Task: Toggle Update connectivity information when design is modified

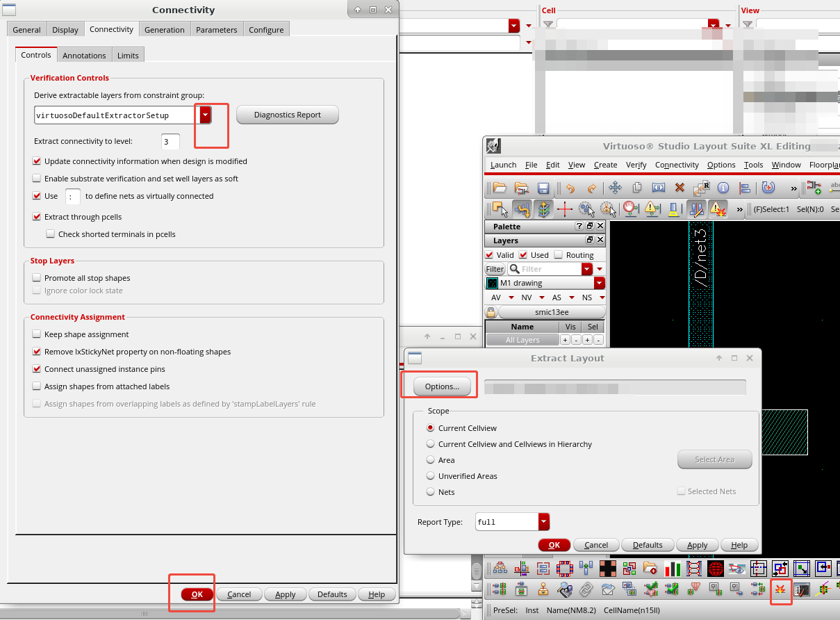Action: (x=38, y=161)
